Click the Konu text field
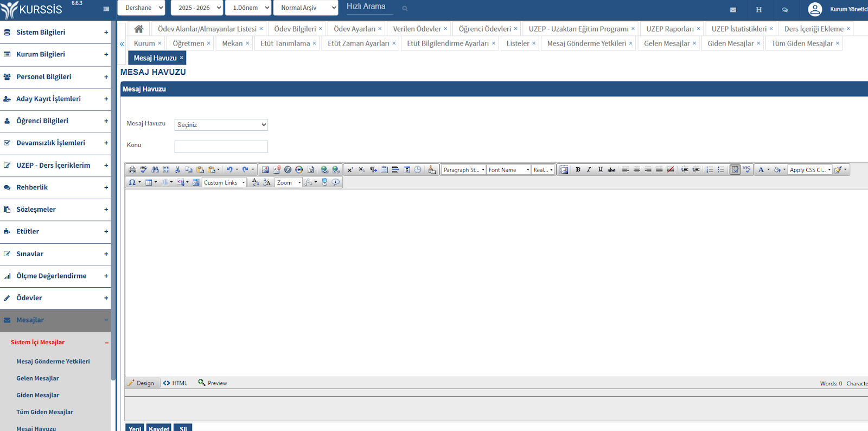The image size is (868, 431). (x=221, y=147)
